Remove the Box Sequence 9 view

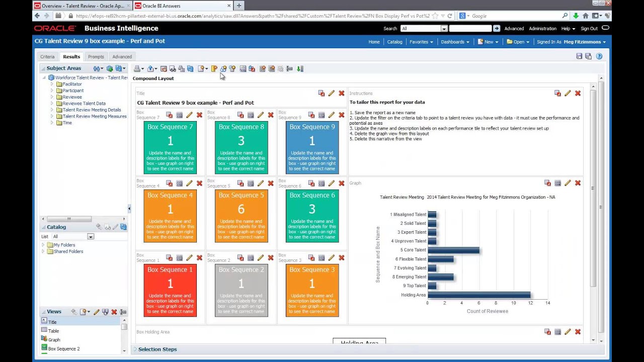click(x=342, y=115)
